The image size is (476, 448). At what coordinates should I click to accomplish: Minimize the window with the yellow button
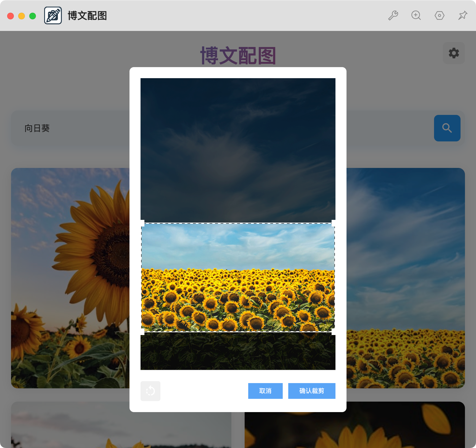tap(22, 16)
